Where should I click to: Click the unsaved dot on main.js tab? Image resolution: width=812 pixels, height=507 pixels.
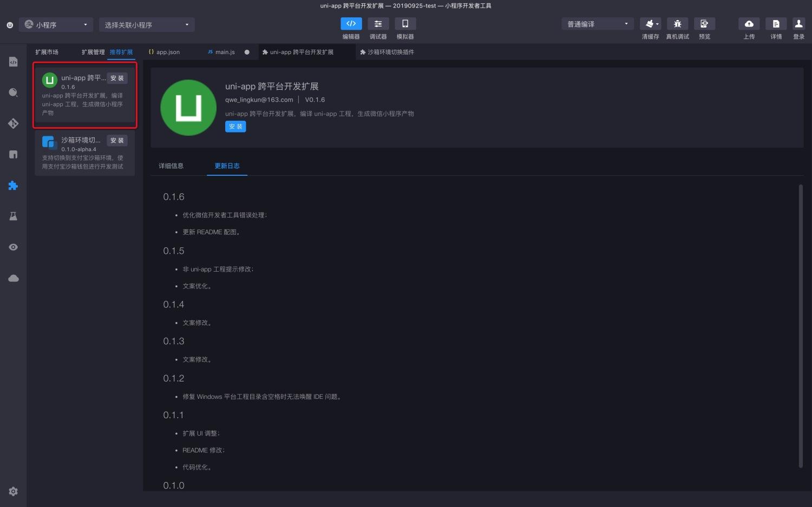247,52
